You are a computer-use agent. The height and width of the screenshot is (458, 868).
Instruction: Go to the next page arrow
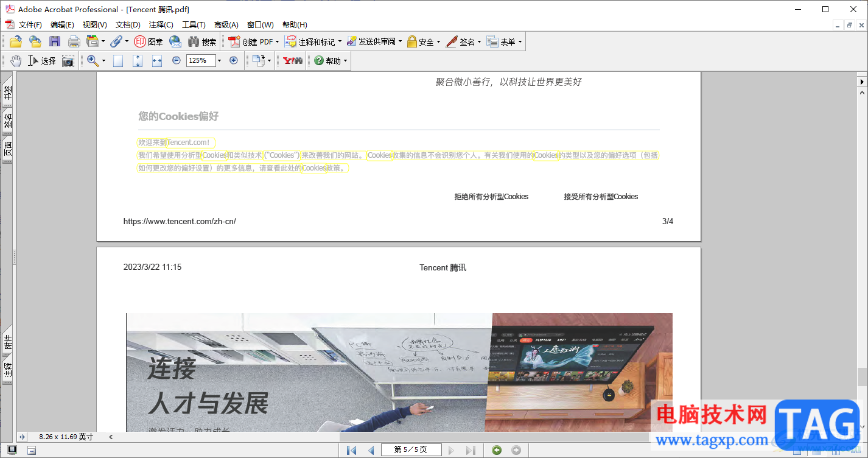tap(451, 450)
